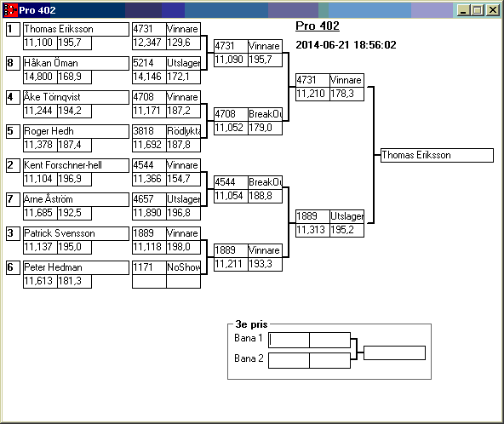Click the Bana 1 first input field
Screen dimensions: 504x424
click(x=289, y=340)
